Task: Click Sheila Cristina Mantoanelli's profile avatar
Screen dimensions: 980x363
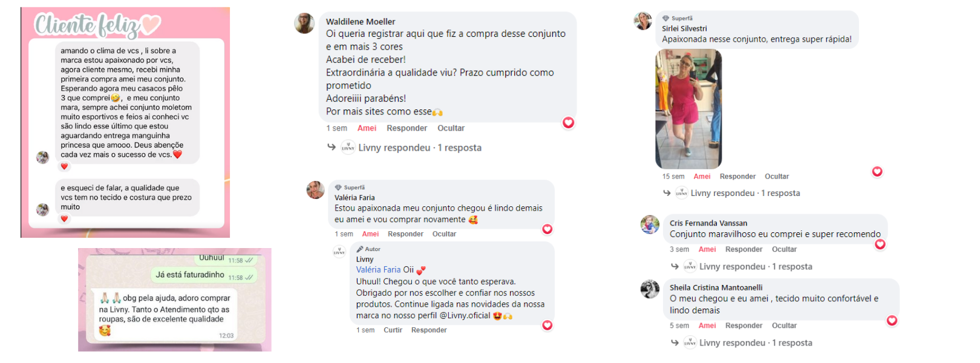Action: [650, 289]
